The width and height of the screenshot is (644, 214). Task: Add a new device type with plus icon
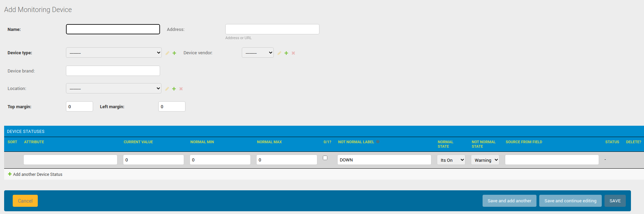point(174,53)
